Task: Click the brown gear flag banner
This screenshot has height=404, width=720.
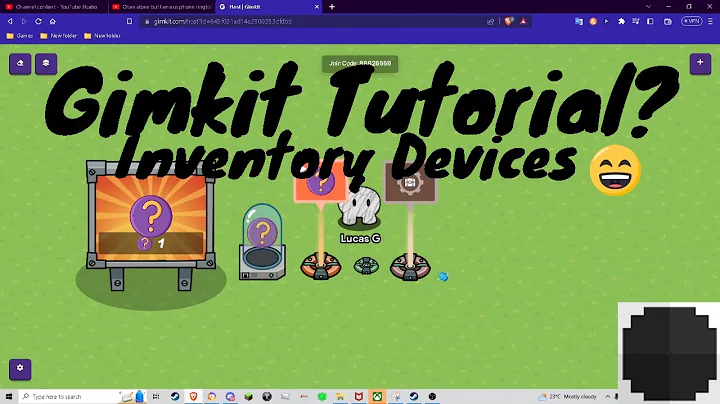Action: tap(410, 184)
